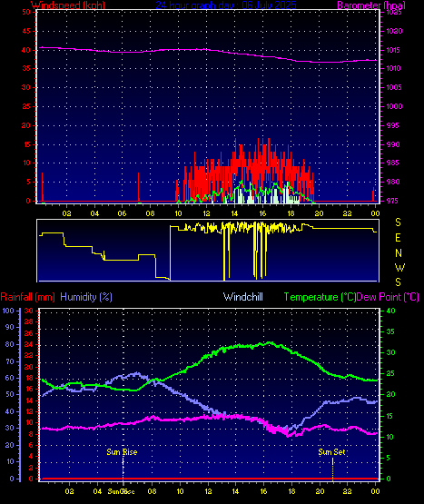Screen dimensions: 424x504
Task: Select the 'Windchill' legend label
Action: pos(243,297)
